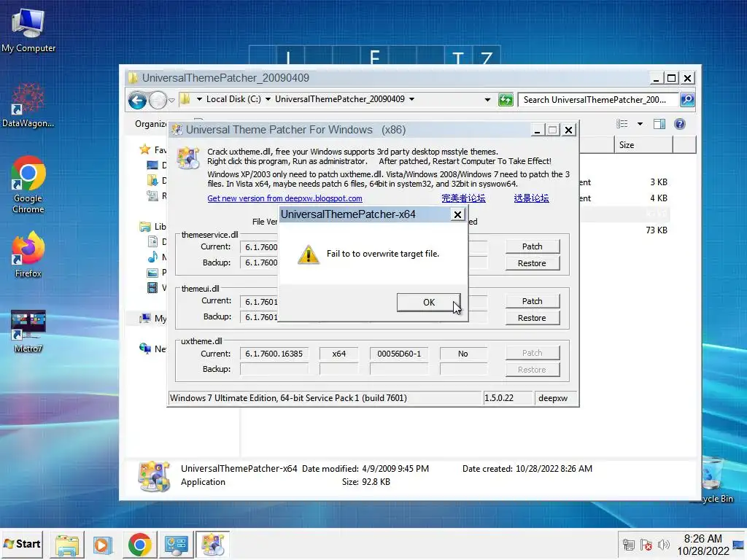Open Chrome from taskbar

[x=139, y=545]
